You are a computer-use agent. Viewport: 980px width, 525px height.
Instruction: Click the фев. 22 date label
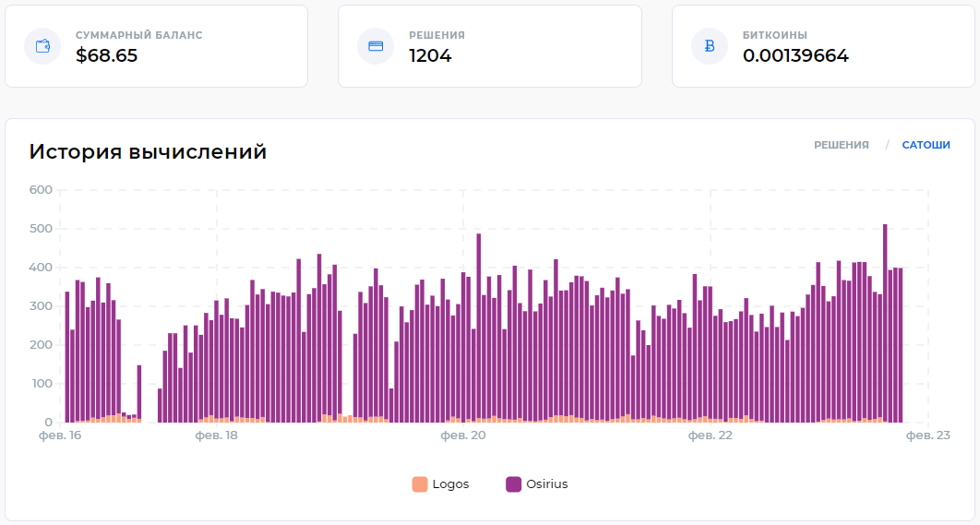(x=711, y=435)
